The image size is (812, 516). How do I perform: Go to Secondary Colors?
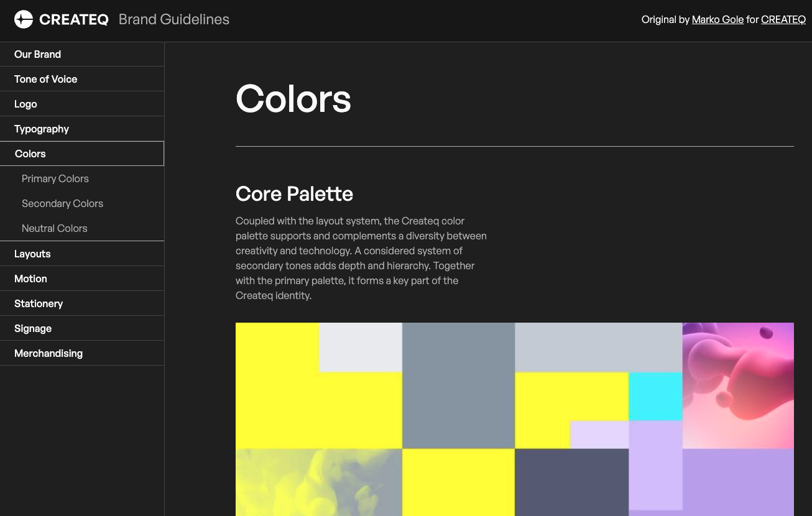pyautogui.click(x=62, y=203)
